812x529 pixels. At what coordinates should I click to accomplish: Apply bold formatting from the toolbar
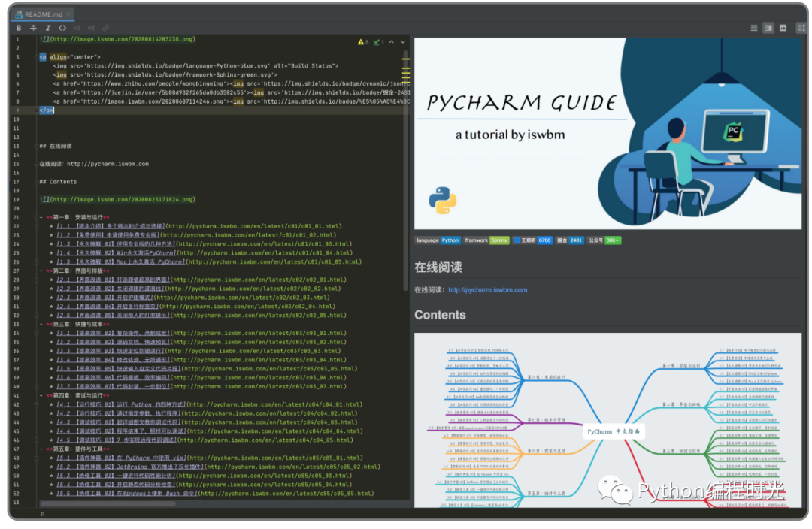18,28
